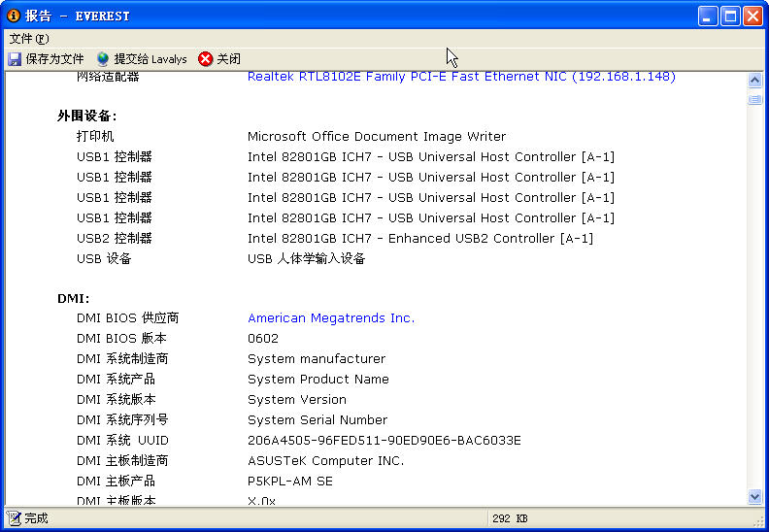Maximize the EVEREST report window

pyautogui.click(x=729, y=16)
